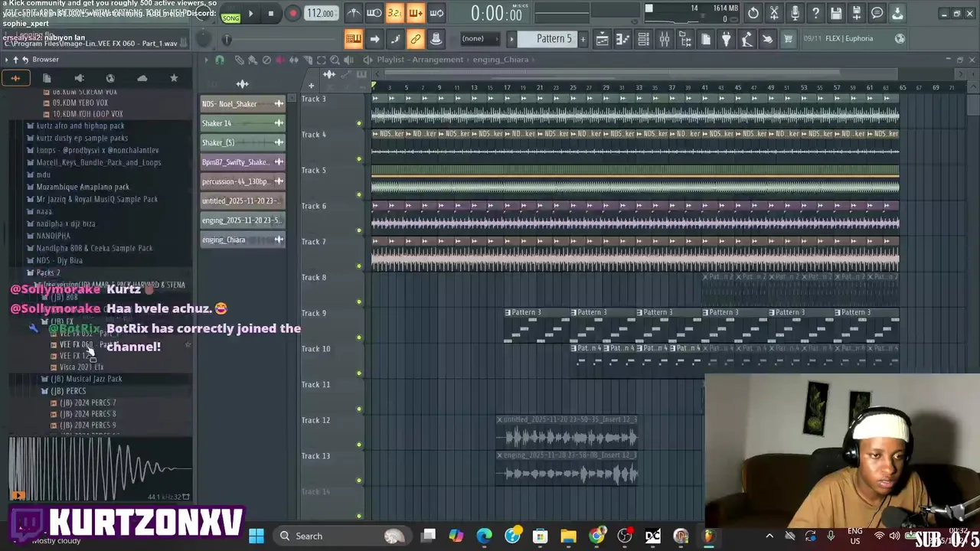The height and width of the screenshot is (551, 980).
Task: Select the playlist pencil draw tool
Action: tap(239, 60)
